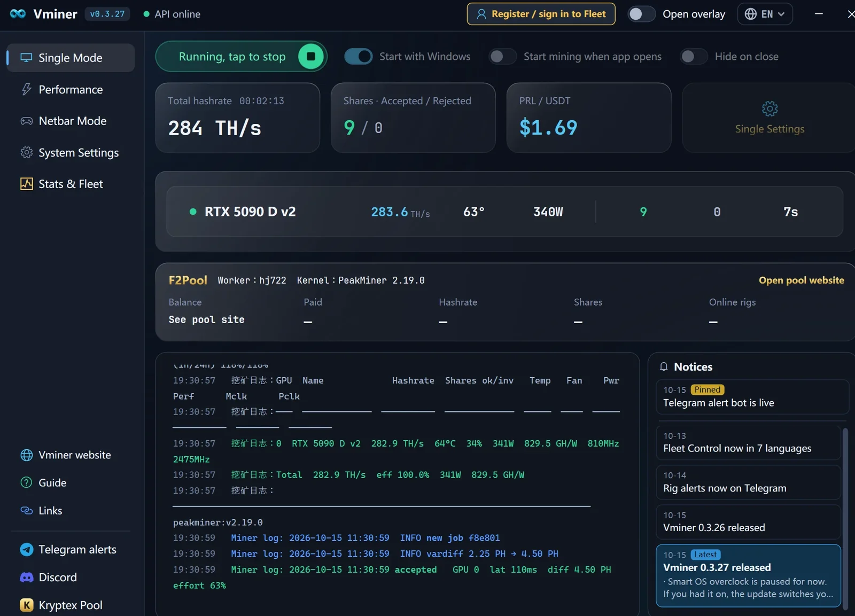Click the System Settings gear icon
The height and width of the screenshot is (616, 855).
26,152
